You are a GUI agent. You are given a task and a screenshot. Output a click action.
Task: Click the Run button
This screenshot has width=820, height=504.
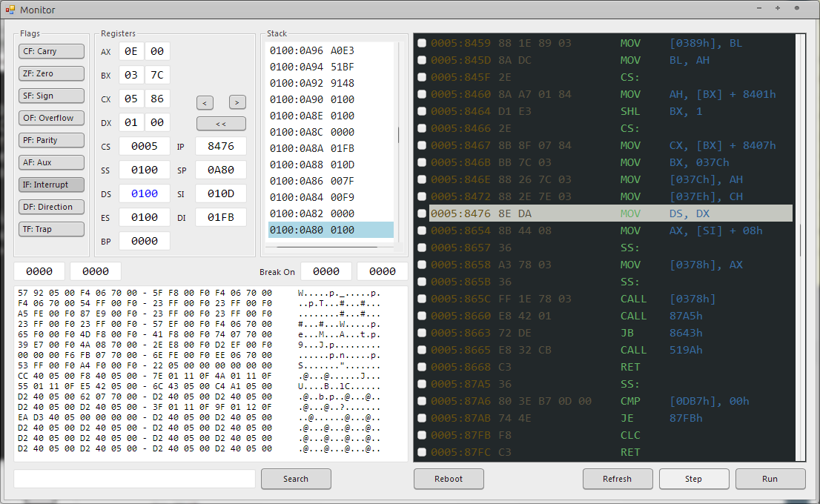tap(770, 479)
